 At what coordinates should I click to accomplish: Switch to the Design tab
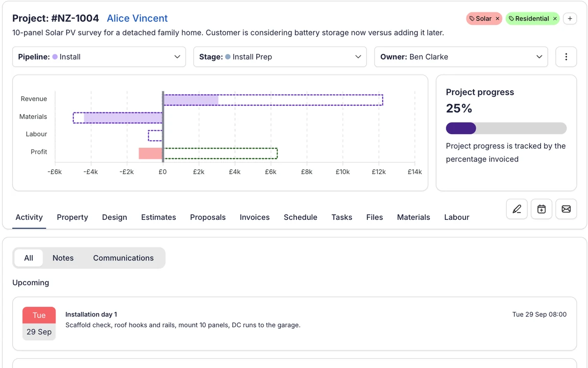(x=115, y=217)
